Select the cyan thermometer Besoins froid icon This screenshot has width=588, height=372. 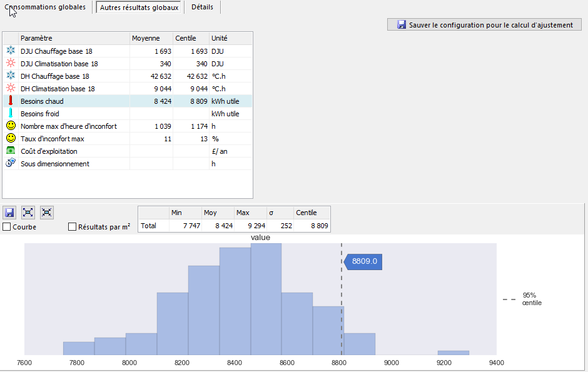[x=11, y=113]
